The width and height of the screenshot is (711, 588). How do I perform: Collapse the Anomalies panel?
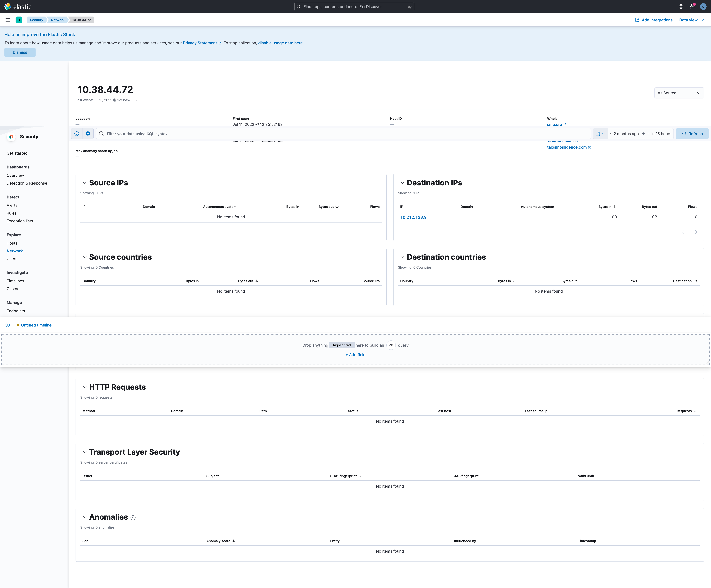pyautogui.click(x=85, y=517)
